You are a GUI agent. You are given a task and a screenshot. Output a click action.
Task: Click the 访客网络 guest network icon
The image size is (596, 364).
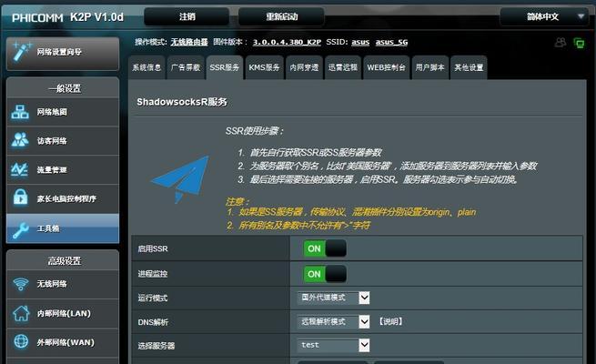[20, 140]
